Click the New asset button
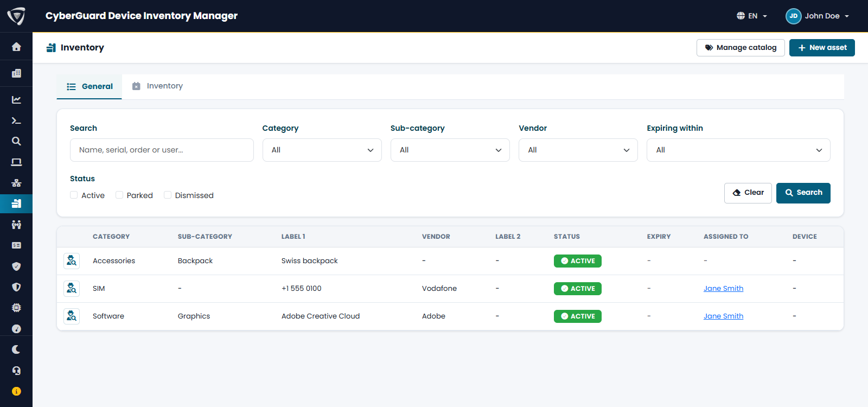 pyautogui.click(x=822, y=48)
